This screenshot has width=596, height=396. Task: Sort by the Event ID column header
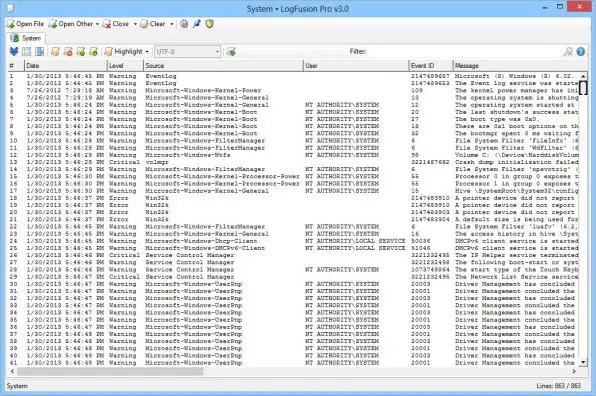430,66
